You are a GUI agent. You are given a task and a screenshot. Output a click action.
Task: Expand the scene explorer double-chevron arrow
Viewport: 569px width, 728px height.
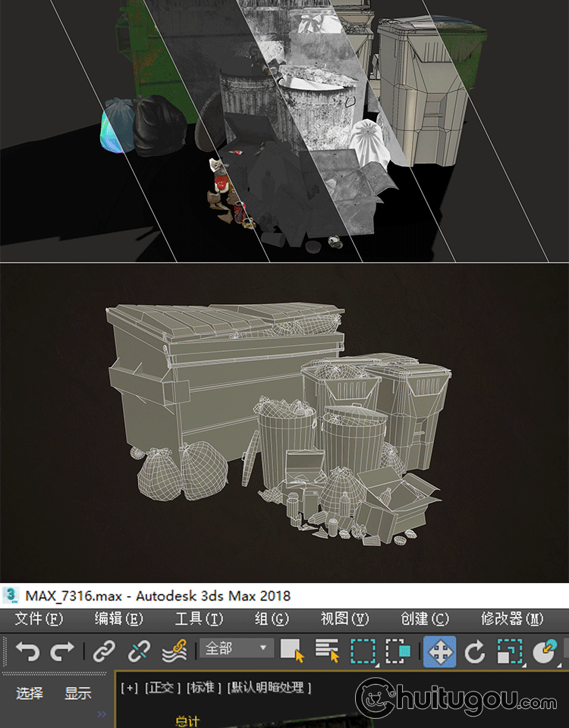point(102,714)
